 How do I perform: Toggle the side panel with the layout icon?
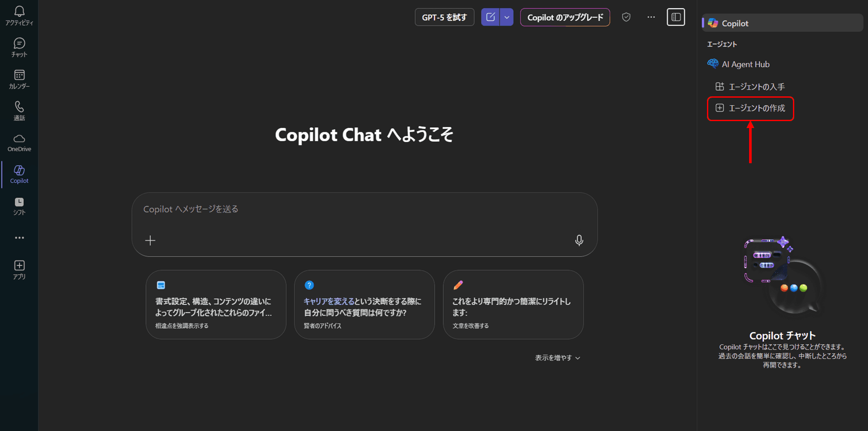[676, 17]
